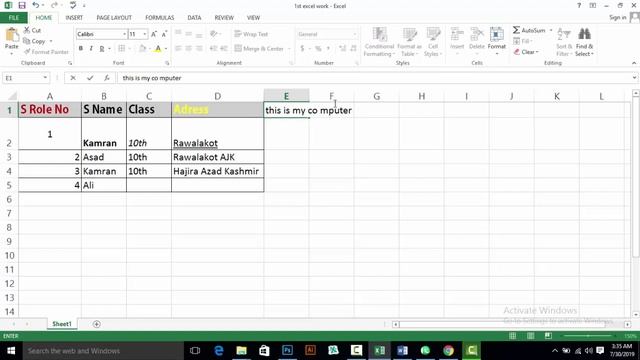Decrease font size with the smaller A
Screen dimensions: 640x360
[x=164, y=34]
